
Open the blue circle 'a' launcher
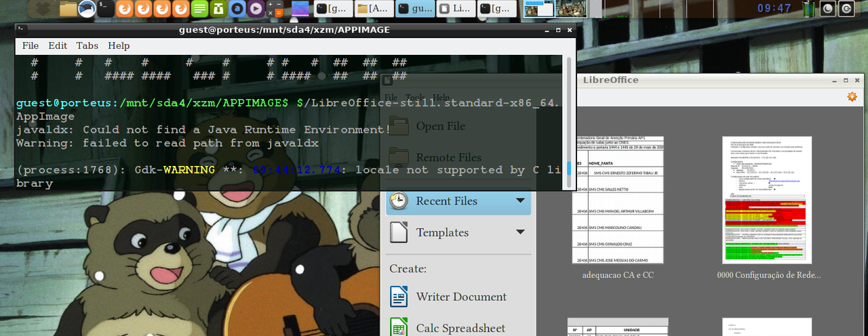[x=237, y=9]
